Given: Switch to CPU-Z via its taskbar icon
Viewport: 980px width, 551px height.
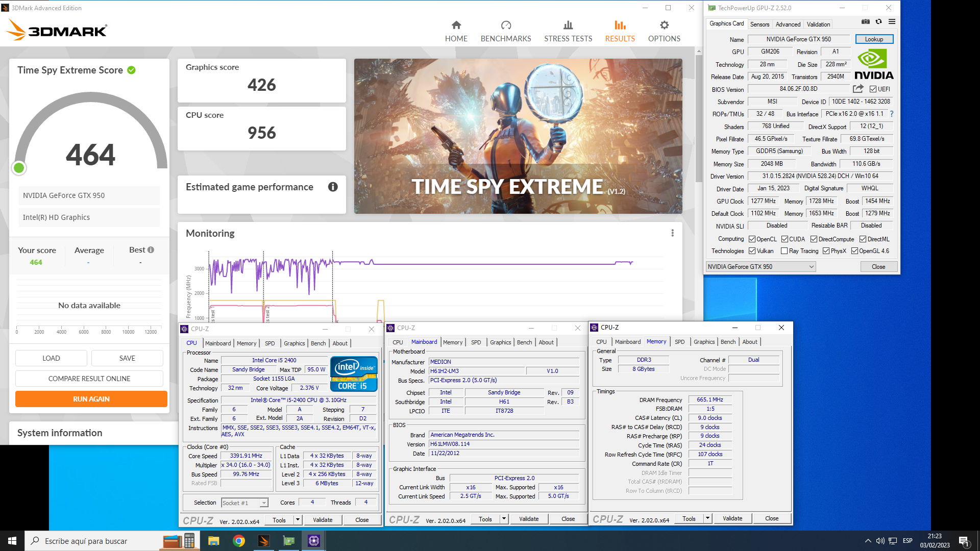Looking at the screenshot, I should pos(314,541).
